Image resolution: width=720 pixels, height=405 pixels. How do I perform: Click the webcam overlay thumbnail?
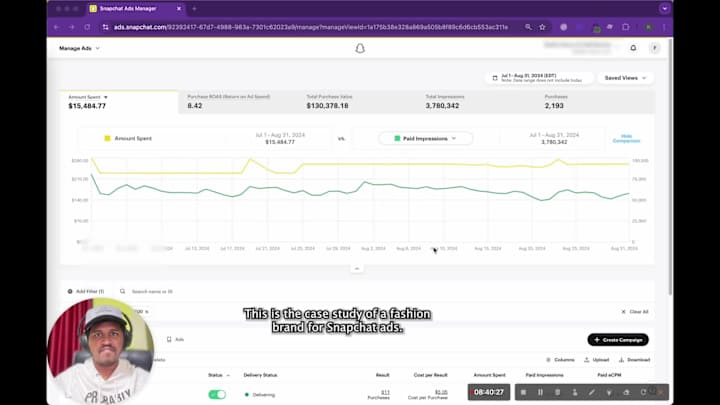coord(101,351)
